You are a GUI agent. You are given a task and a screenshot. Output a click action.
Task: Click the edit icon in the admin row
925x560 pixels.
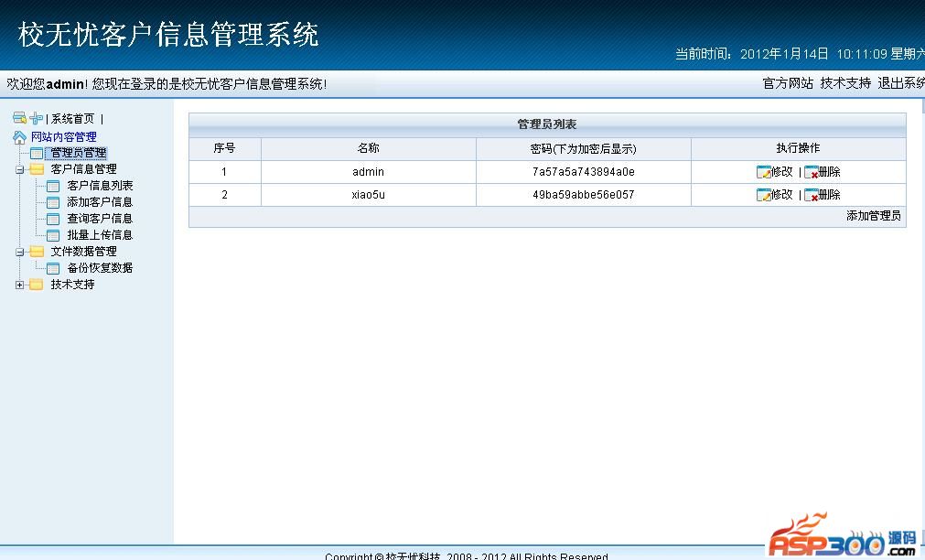763,172
